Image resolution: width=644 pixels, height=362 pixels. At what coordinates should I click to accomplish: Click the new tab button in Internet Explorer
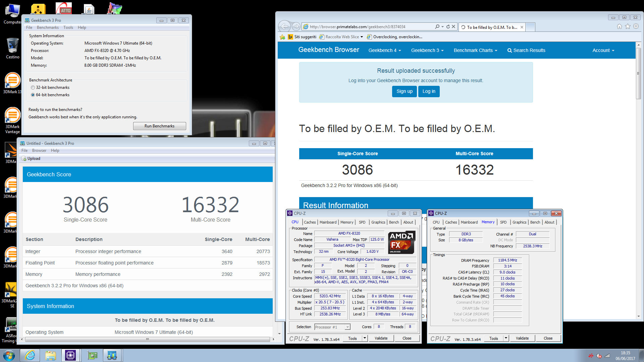pyautogui.click(x=530, y=27)
